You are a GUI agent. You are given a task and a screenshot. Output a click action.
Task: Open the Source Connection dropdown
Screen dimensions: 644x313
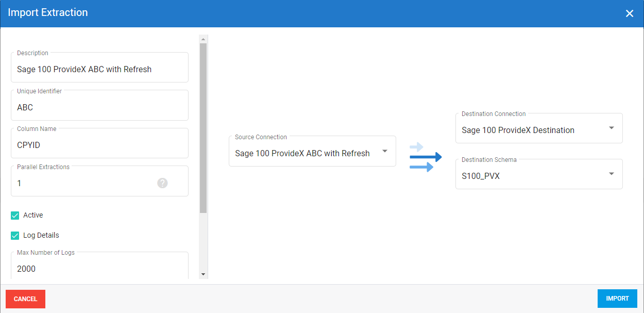point(384,152)
